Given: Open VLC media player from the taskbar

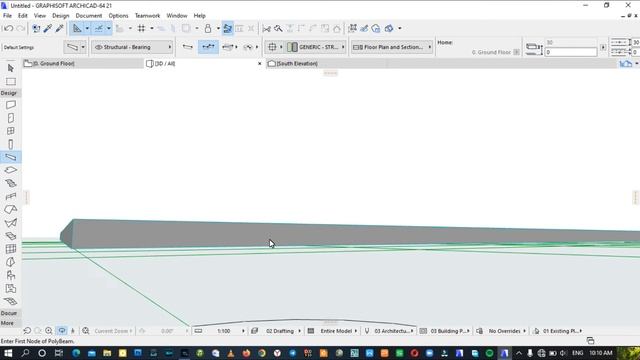Looking at the screenshot, I should click(231, 353).
